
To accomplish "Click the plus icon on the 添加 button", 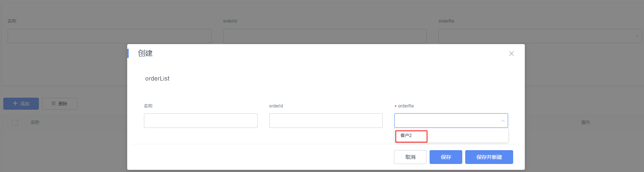I will (15, 103).
